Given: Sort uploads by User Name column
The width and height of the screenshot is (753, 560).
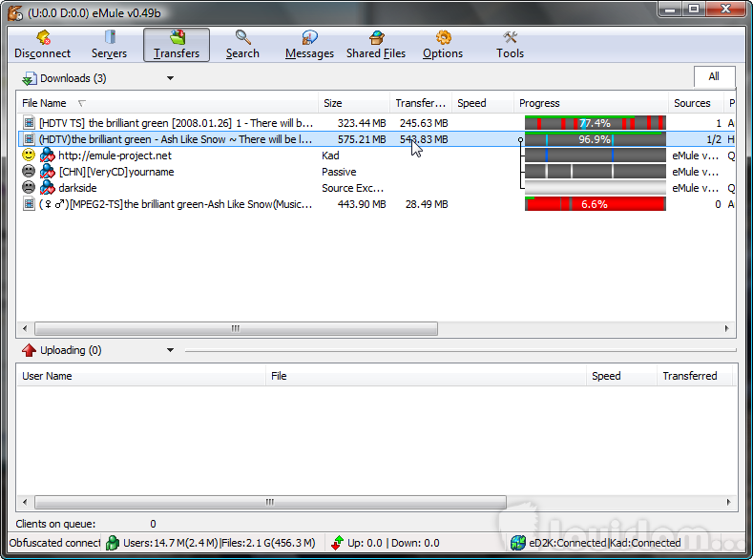Looking at the screenshot, I should pyautogui.click(x=140, y=376).
